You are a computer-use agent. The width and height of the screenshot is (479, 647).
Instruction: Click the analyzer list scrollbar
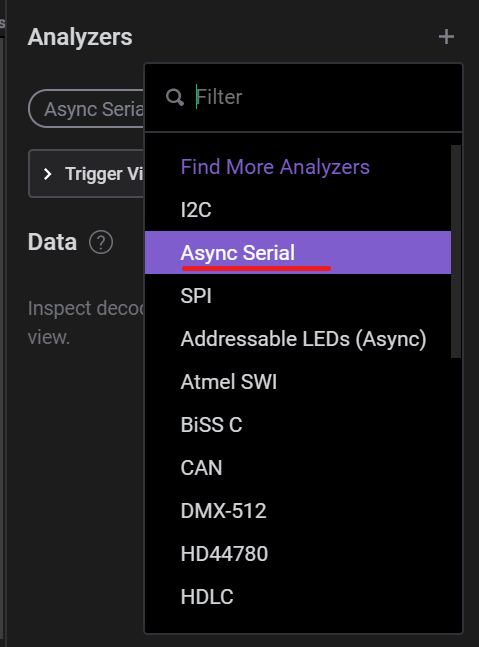pyautogui.click(x=455, y=251)
